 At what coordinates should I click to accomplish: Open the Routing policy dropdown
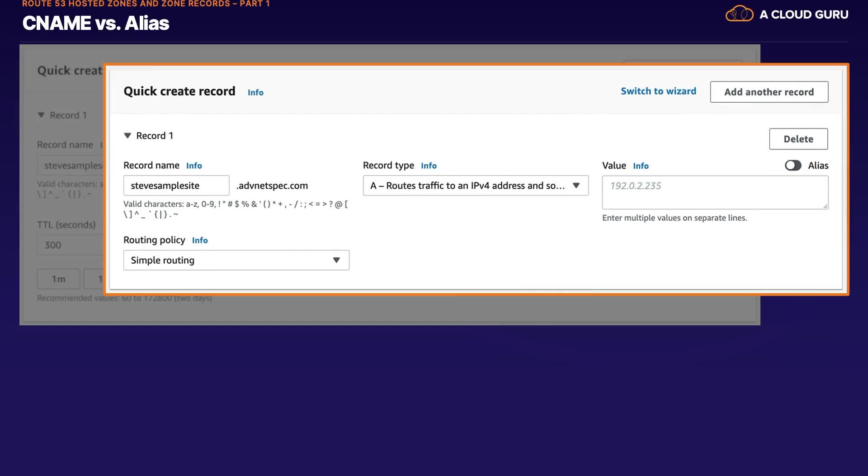236,260
